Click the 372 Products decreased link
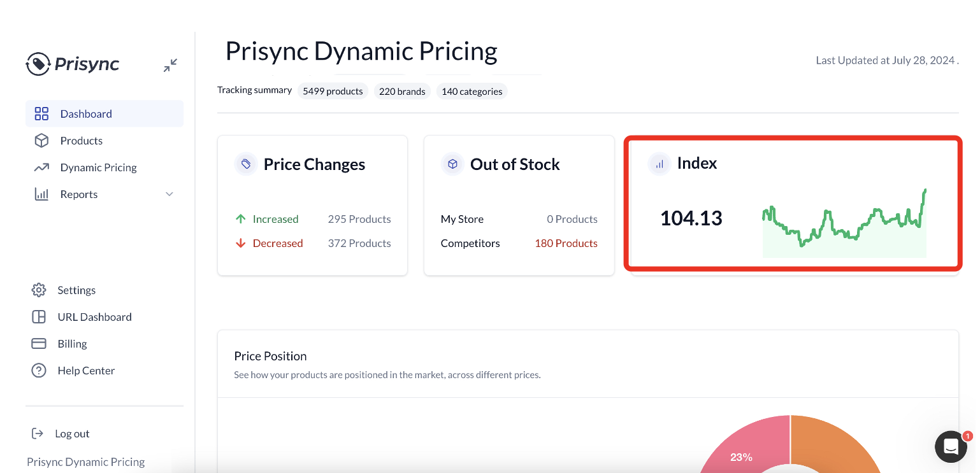980x473 pixels. tap(359, 243)
